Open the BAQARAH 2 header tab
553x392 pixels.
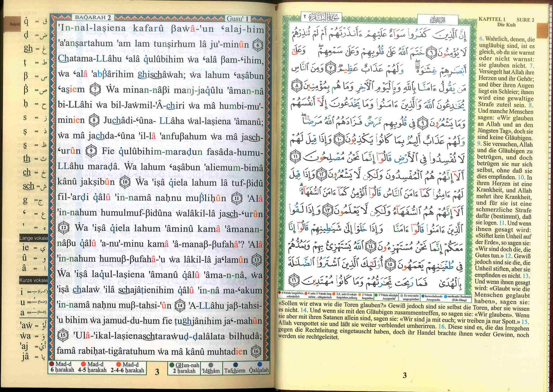click(93, 18)
